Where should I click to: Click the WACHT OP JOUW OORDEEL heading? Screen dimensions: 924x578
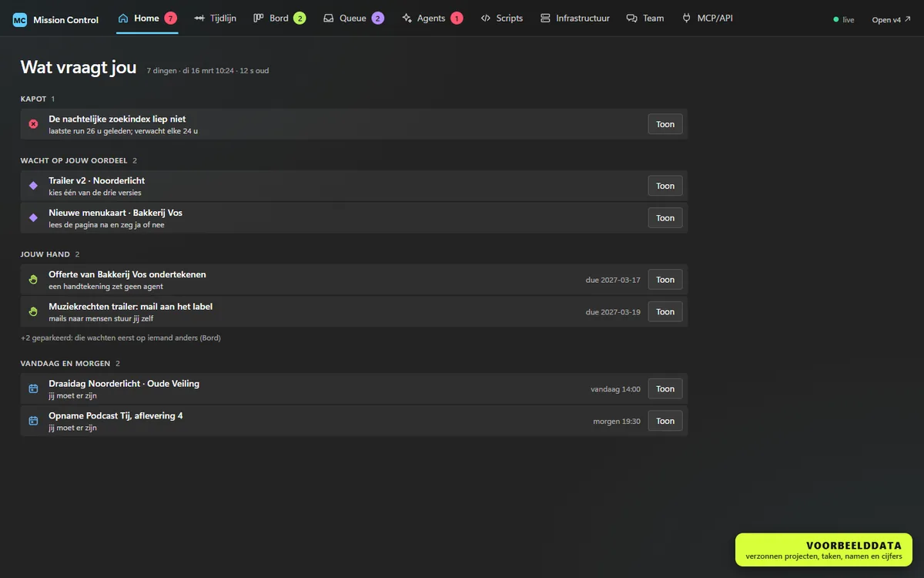74,160
